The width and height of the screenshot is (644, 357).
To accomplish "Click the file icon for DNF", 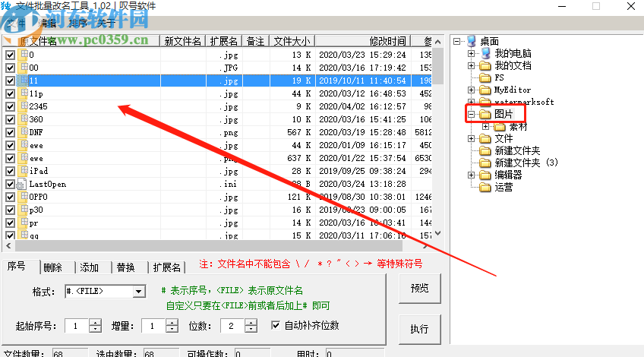I will pos(24,132).
